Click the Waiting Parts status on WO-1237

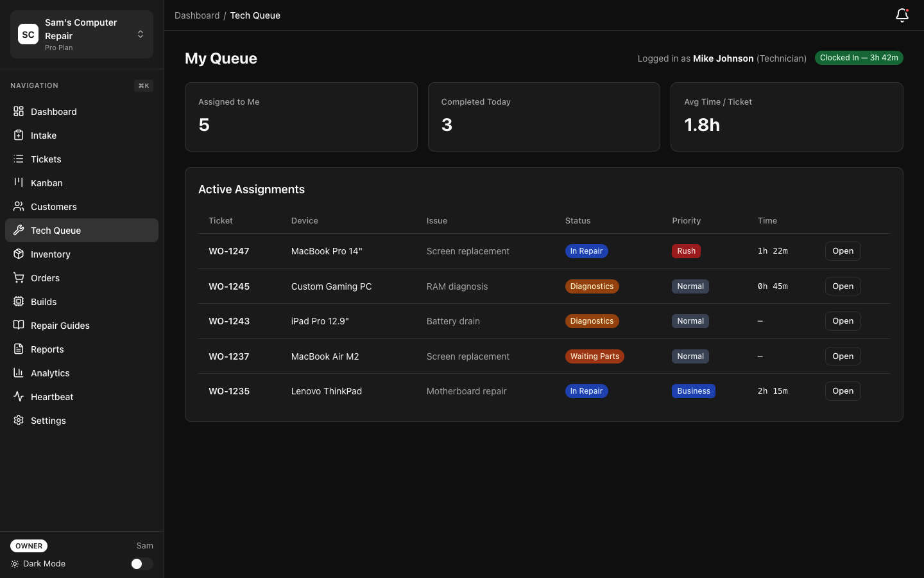pyautogui.click(x=595, y=356)
